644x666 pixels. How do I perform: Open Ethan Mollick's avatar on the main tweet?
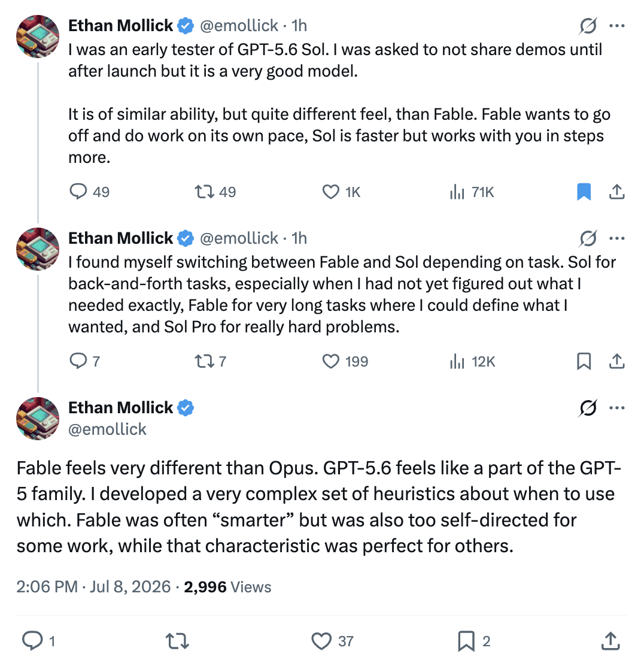[x=37, y=419]
